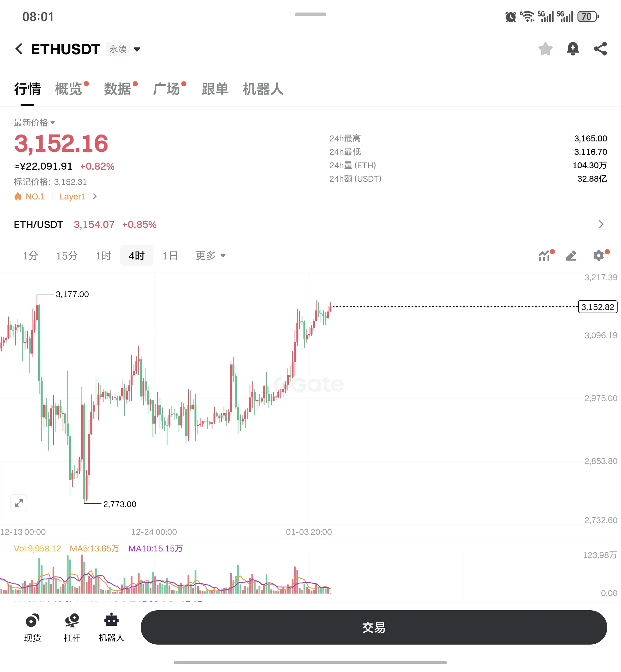Select the 1日 timeframe
The width and height of the screenshot is (621, 672).
tap(170, 255)
